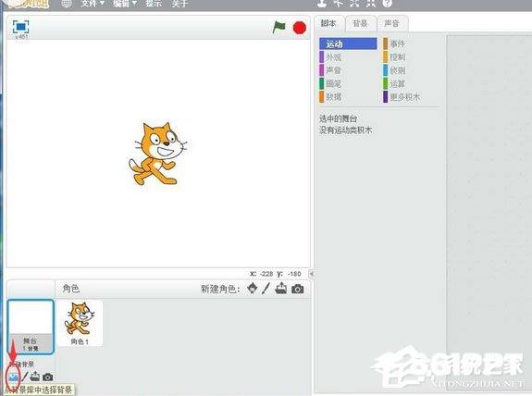The width and height of the screenshot is (532, 396).
Task: Click the red stop button
Action: [300, 28]
